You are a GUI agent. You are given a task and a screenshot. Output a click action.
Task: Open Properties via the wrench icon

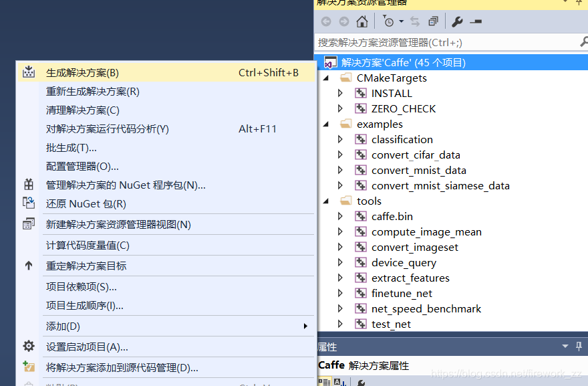pyautogui.click(x=457, y=21)
